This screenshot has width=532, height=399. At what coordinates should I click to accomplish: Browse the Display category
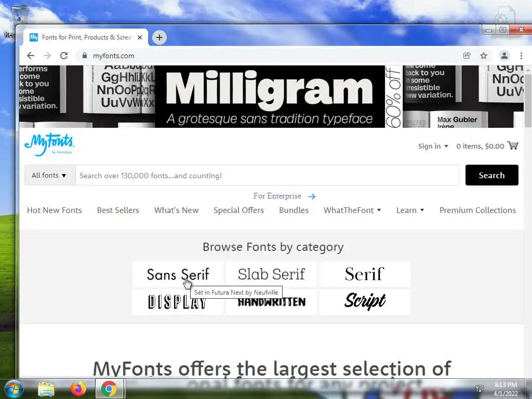[178, 302]
